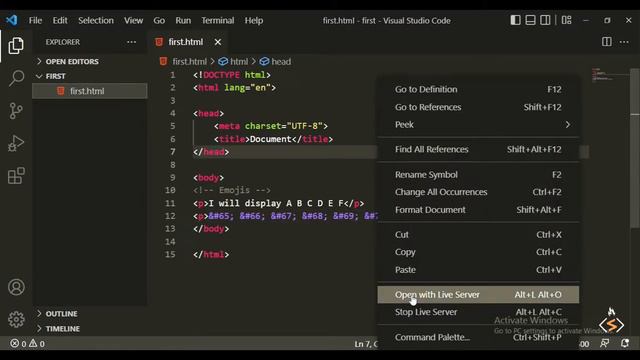Toggle primary side bar layout icon
The width and height of the screenshot is (640, 360).
click(515, 20)
